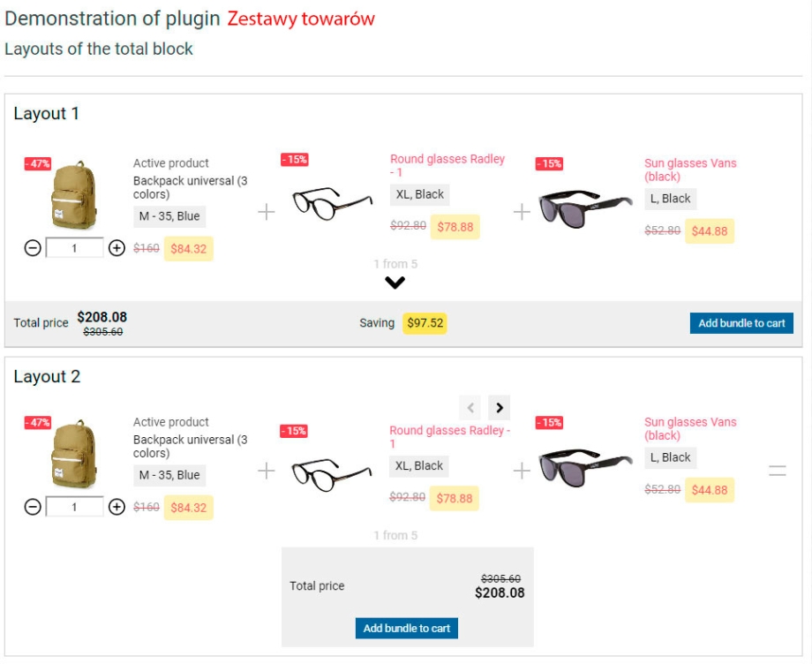Click Zestawy towarów plugin link
Image resolution: width=812 pixels, height=664 pixels.
tap(301, 19)
